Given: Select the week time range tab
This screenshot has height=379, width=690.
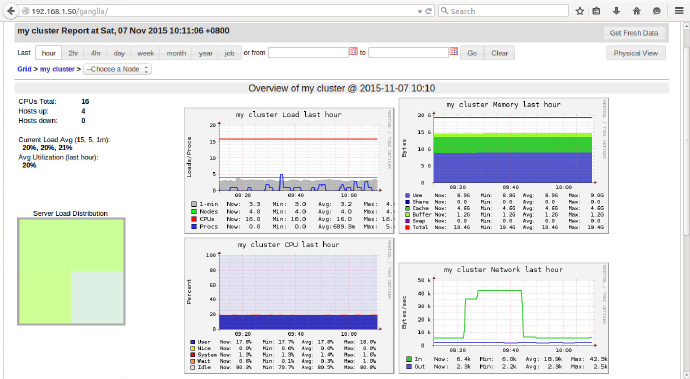Looking at the screenshot, I should click(145, 53).
